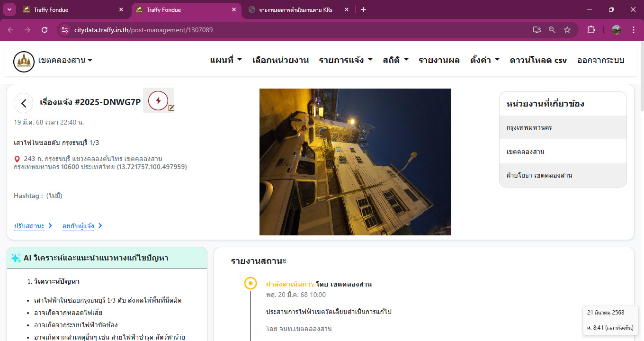The width and height of the screenshot is (644, 341).
Task: Close the รายงานผลการดำเนินงานตาม KRs tab
Action: click(x=347, y=9)
